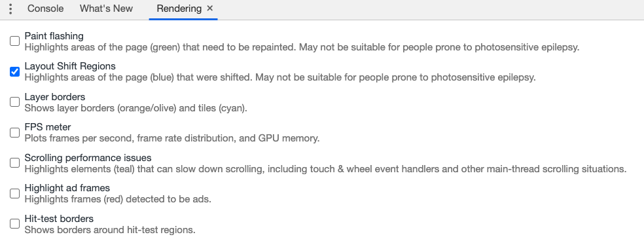Switch to the Console tab
The width and height of the screenshot is (644, 241).
click(45, 9)
